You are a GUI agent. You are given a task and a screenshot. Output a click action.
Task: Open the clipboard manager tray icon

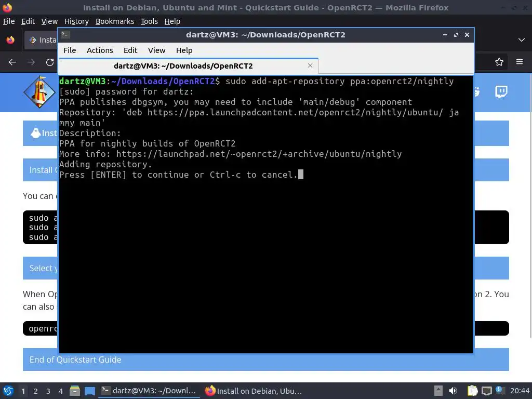[472, 391]
